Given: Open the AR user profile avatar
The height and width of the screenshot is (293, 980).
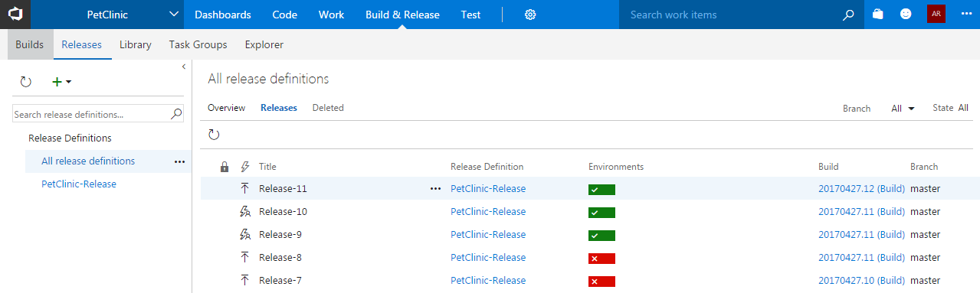Looking at the screenshot, I should (x=936, y=14).
